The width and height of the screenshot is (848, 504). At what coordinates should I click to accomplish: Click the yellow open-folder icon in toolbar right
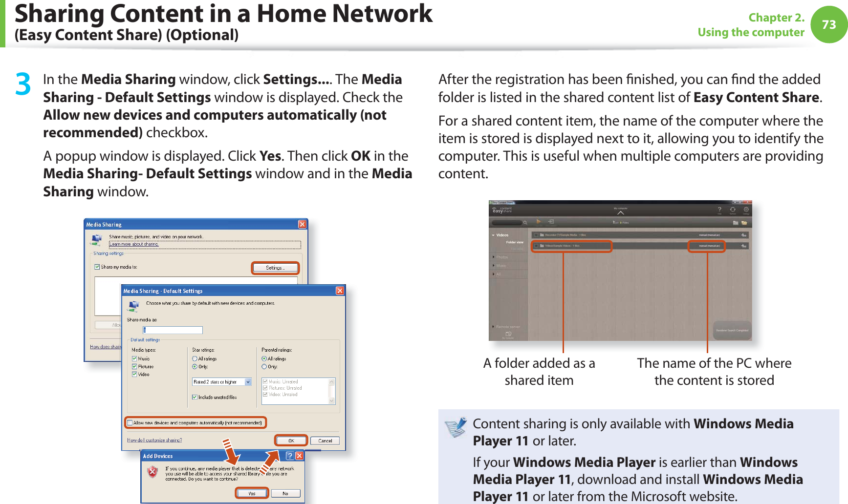pyautogui.click(x=744, y=223)
